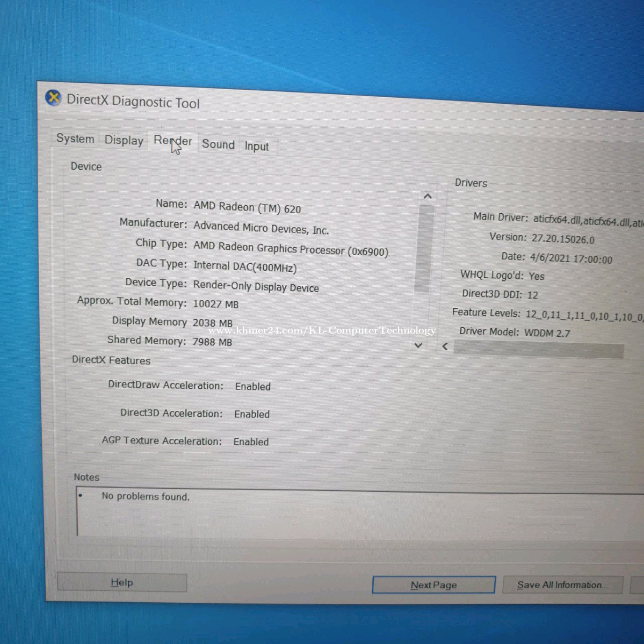Switch to the Display tab

[x=124, y=140]
